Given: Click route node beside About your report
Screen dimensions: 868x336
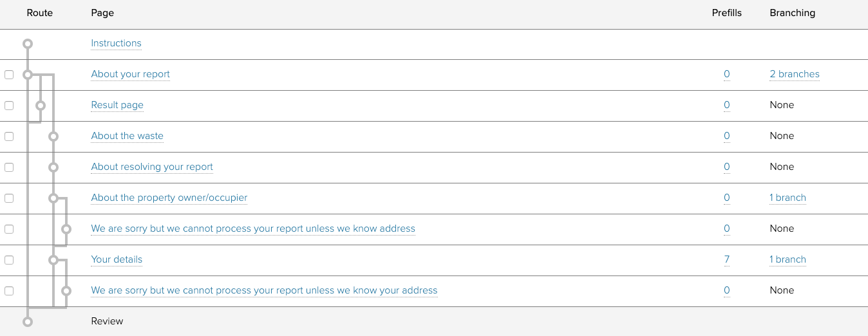Looking at the screenshot, I should click(27, 75).
